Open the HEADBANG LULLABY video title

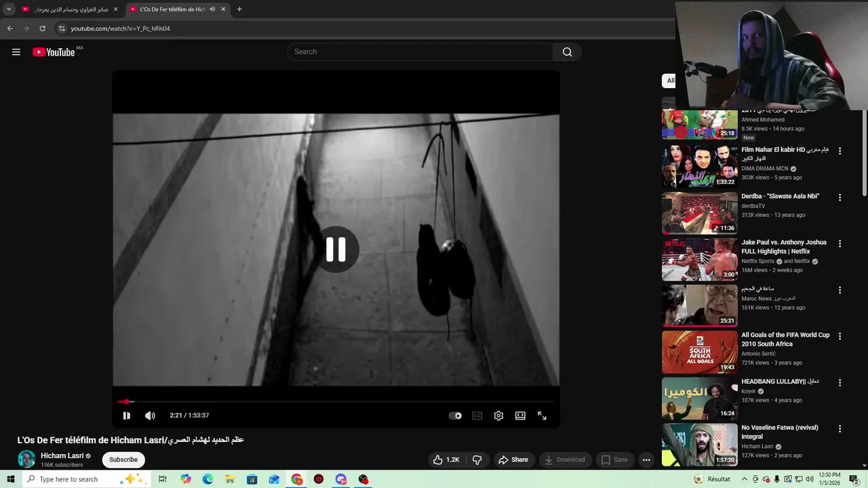pyautogui.click(x=780, y=382)
